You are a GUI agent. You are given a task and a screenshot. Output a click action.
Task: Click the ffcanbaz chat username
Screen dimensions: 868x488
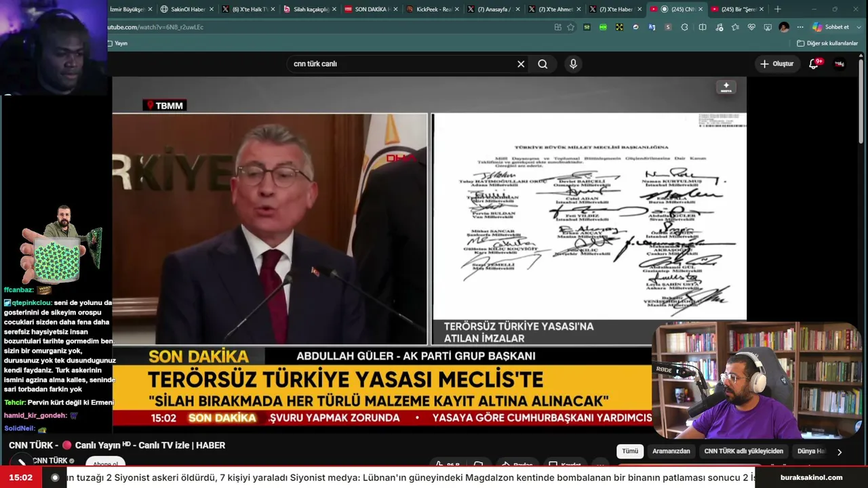pos(19,290)
